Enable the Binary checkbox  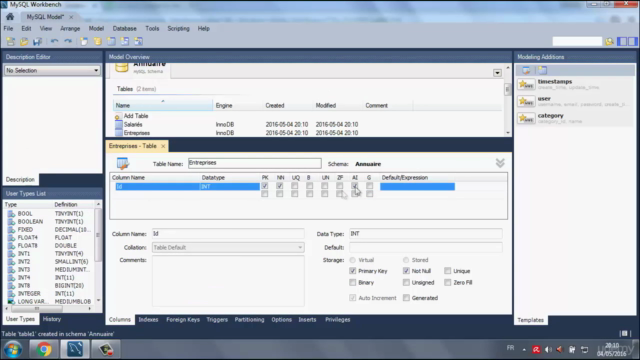point(353,282)
